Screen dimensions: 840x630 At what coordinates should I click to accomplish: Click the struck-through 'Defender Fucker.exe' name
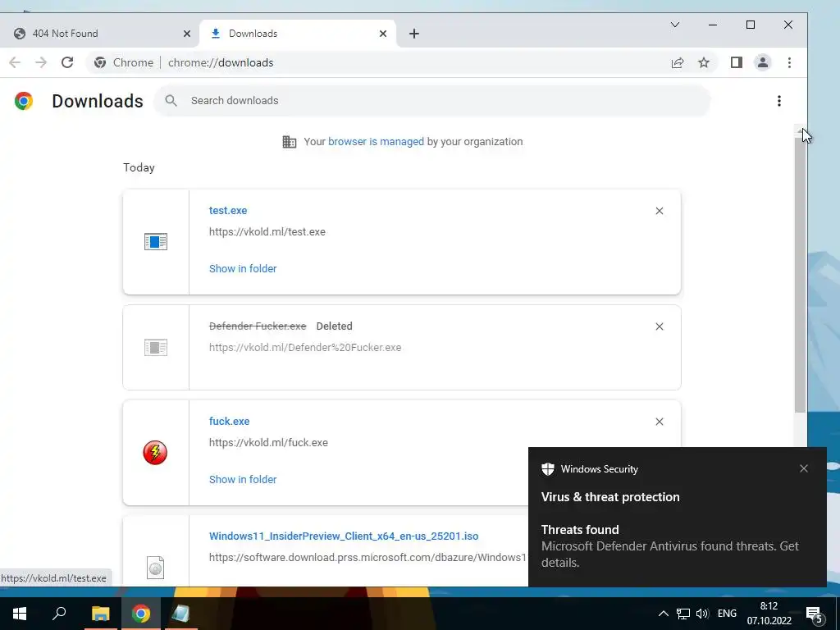(x=258, y=326)
